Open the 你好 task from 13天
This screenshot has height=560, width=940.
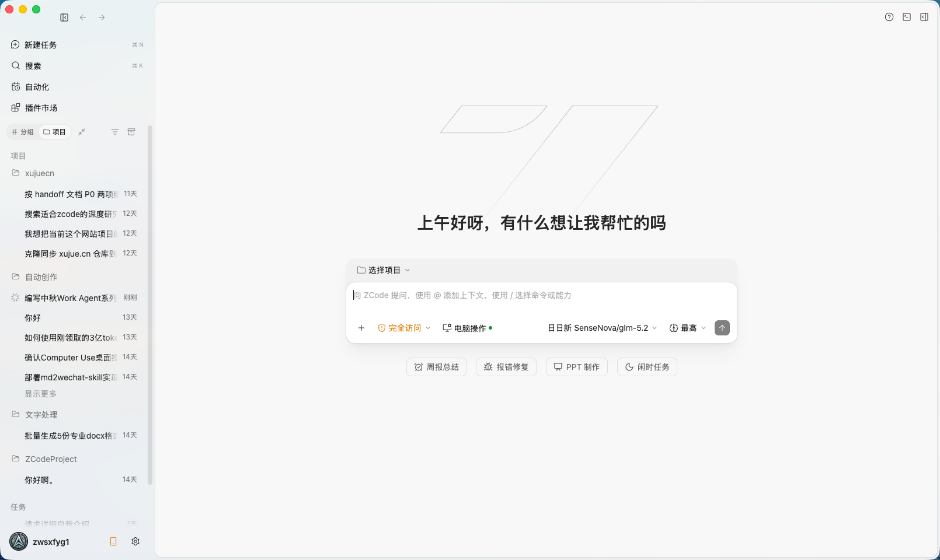coord(76,318)
